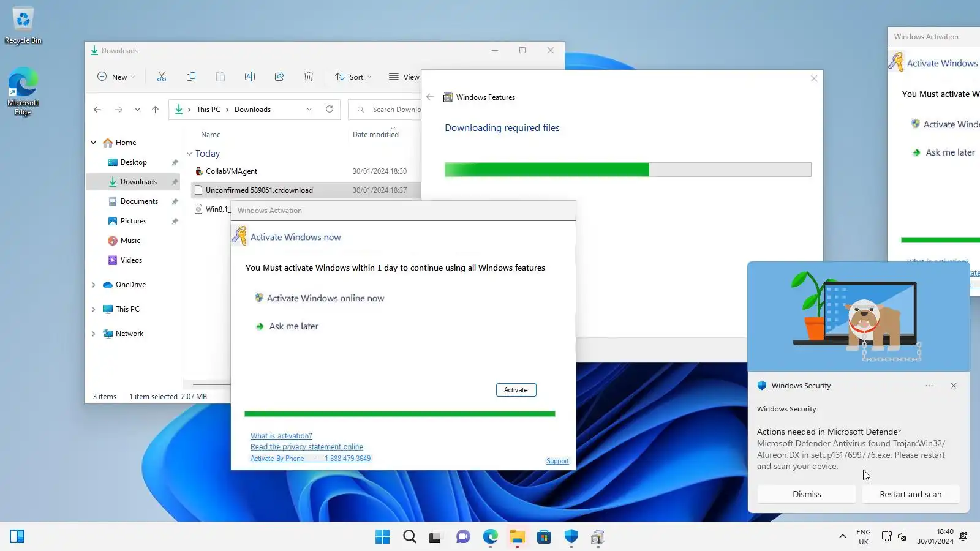Close the Windows Security notification
Image resolution: width=980 pixels, height=551 pixels.
coord(954,386)
